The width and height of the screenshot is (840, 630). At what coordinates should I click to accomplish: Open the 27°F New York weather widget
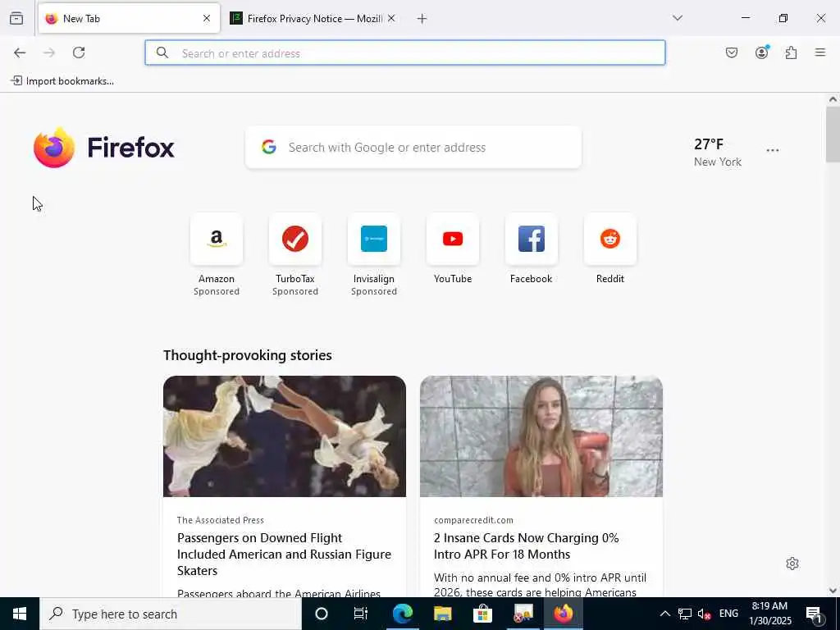click(x=717, y=152)
